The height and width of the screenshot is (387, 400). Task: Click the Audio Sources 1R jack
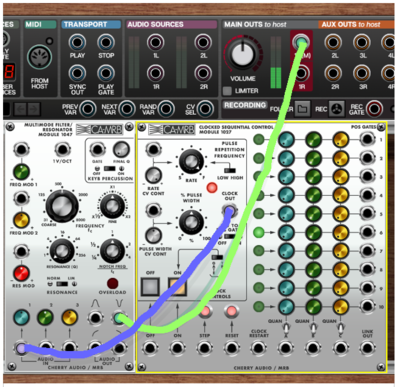(x=155, y=73)
